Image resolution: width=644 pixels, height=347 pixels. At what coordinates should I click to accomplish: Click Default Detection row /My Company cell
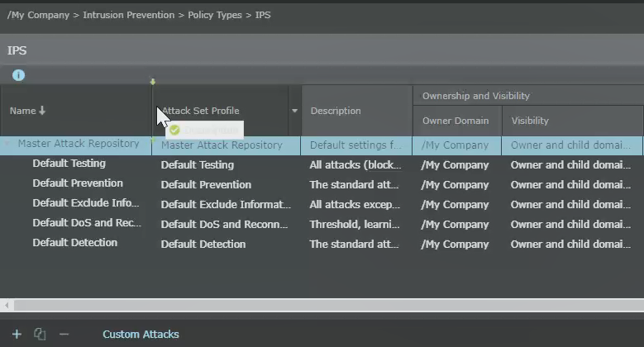click(456, 244)
